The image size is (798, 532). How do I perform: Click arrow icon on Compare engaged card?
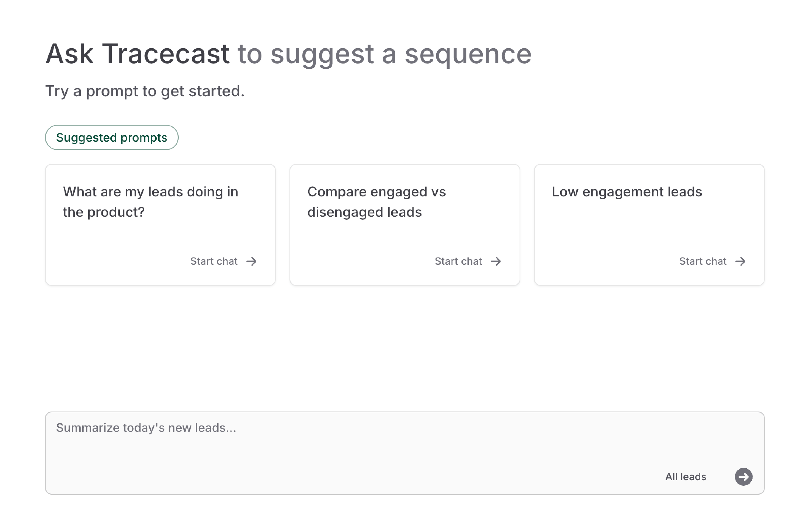click(496, 261)
